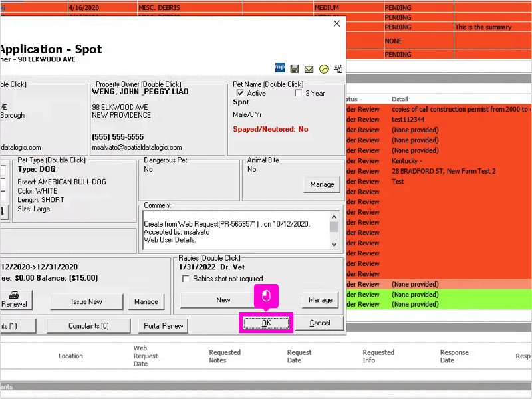Click the phone number (555) 555-5555
This screenshot has height=399, width=532.
(118, 137)
